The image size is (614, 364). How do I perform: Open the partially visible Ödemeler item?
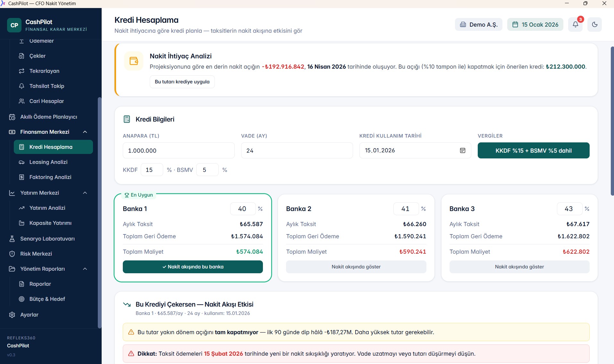point(53,41)
